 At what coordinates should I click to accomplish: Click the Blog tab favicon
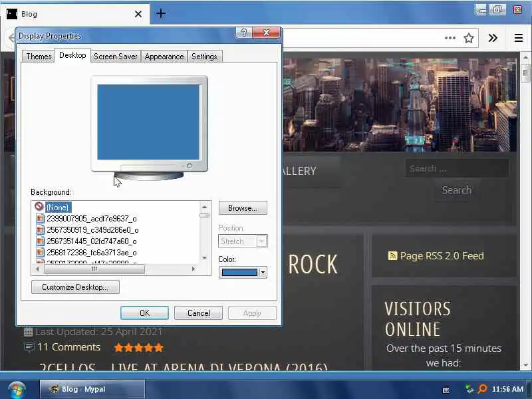pos(12,14)
